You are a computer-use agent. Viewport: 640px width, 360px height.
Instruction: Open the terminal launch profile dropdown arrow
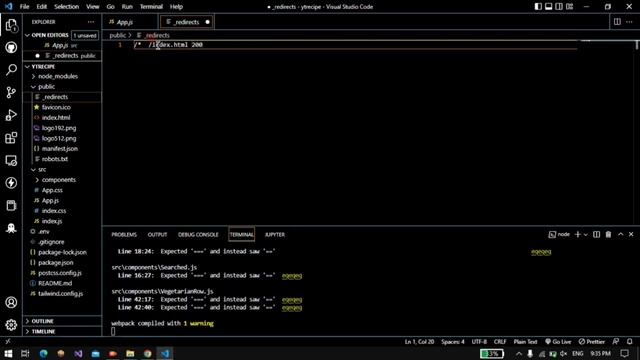click(x=586, y=235)
